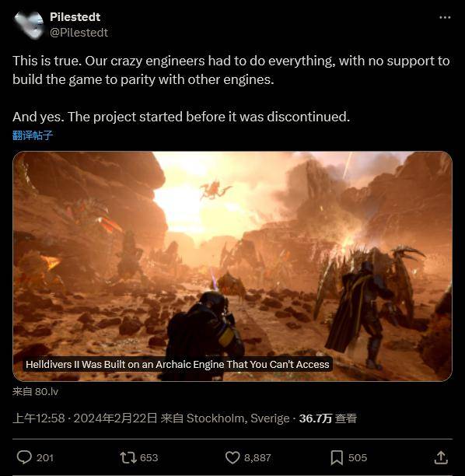This screenshot has width=465, height=476.
Task: Open the Helldivers II article image
Action: pos(232,266)
